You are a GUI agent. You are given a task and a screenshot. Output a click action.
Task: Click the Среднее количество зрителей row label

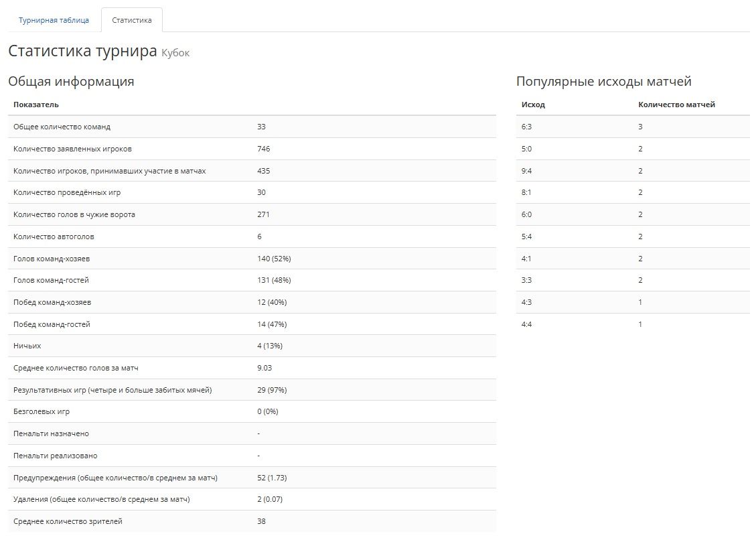click(68, 521)
